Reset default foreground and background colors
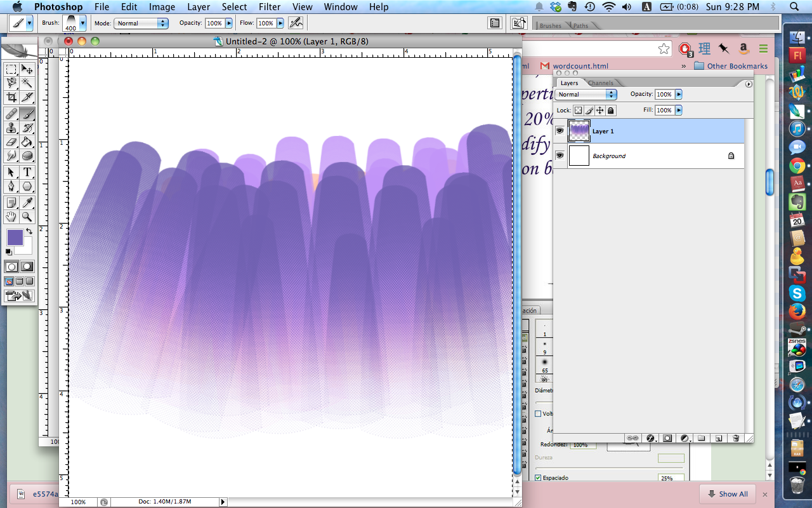 (9, 252)
